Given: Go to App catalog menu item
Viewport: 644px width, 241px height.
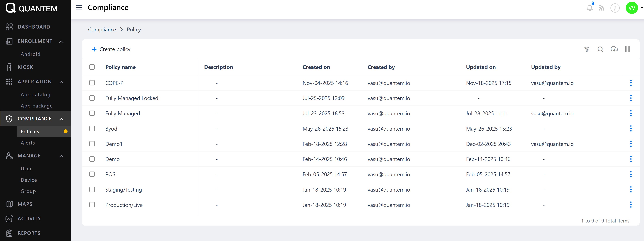Looking at the screenshot, I should pyautogui.click(x=36, y=95).
